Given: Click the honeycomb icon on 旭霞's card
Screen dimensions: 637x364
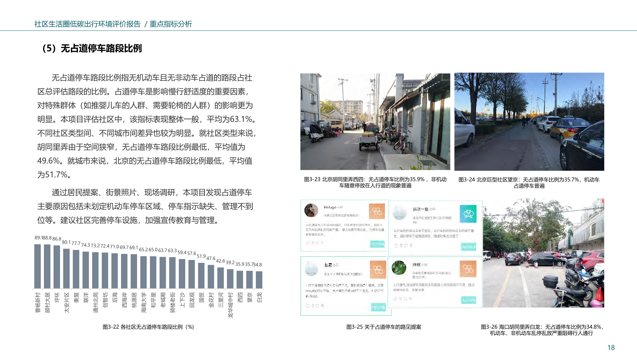Looking at the screenshot, I should pyautogui.click(x=378, y=270).
